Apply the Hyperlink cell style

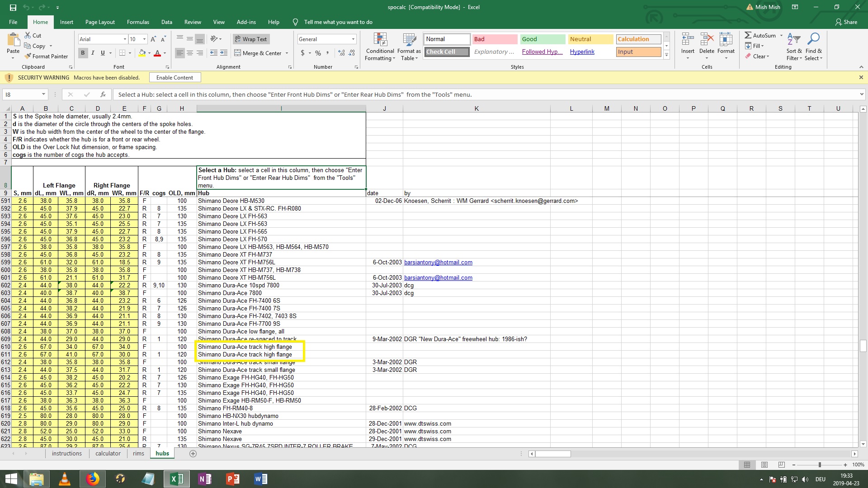pos(582,52)
